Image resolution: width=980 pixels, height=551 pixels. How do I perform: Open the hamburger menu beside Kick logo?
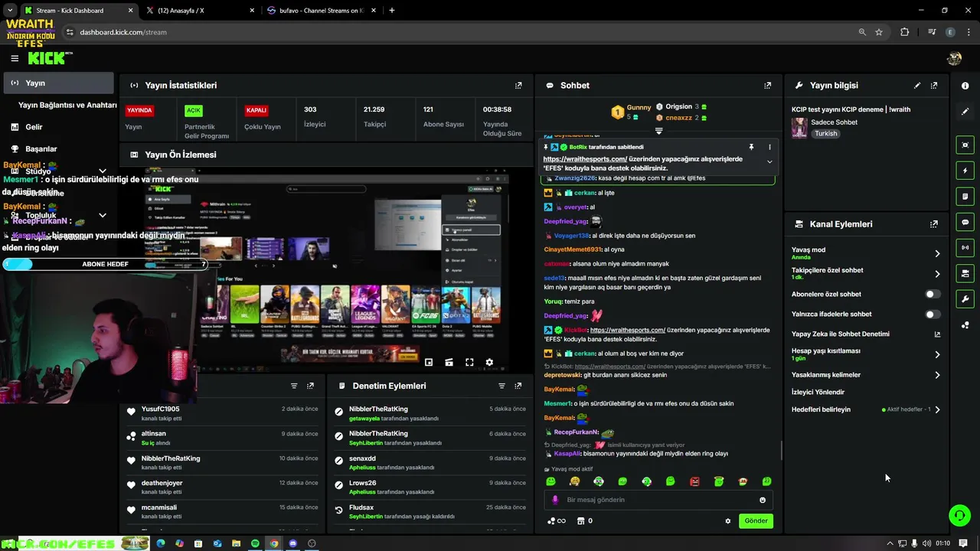[15, 58]
